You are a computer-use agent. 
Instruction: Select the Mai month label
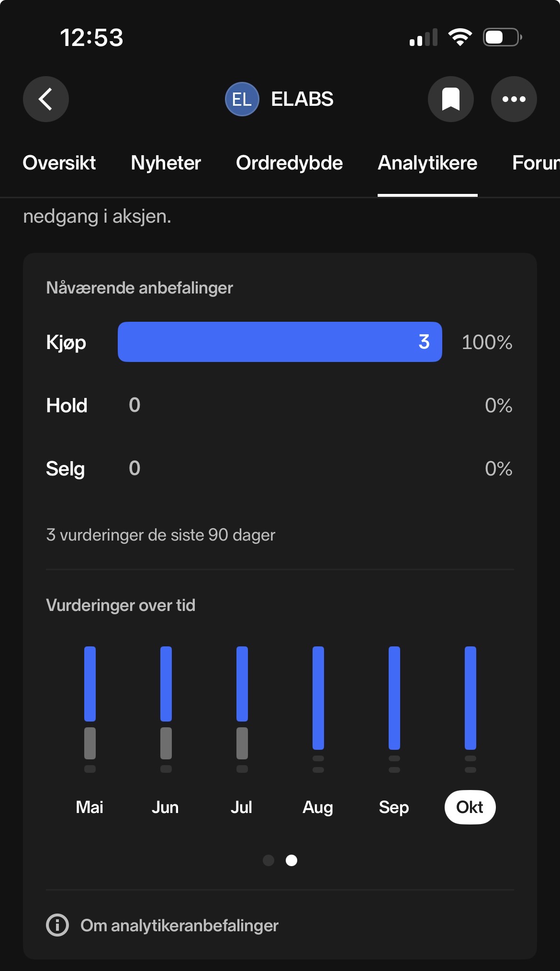point(90,807)
